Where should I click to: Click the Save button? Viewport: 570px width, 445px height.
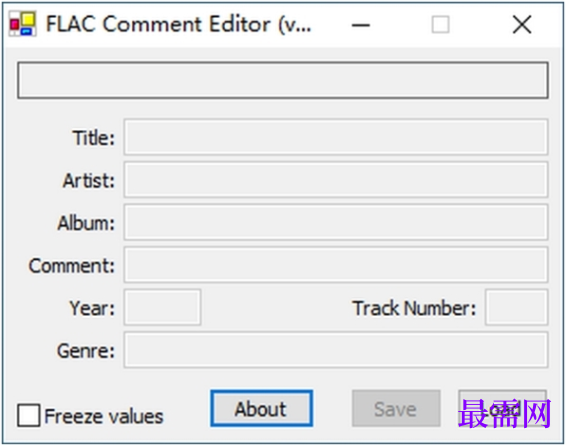[x=396, y=408]
